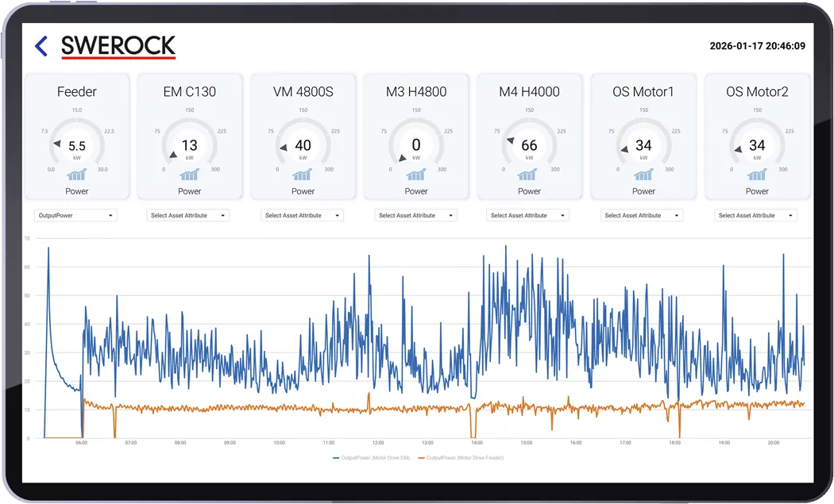Viewport: 834px width, 504px height.
Task: Toggle Motor Drive EM series in legend
Action: coord(371,458)
